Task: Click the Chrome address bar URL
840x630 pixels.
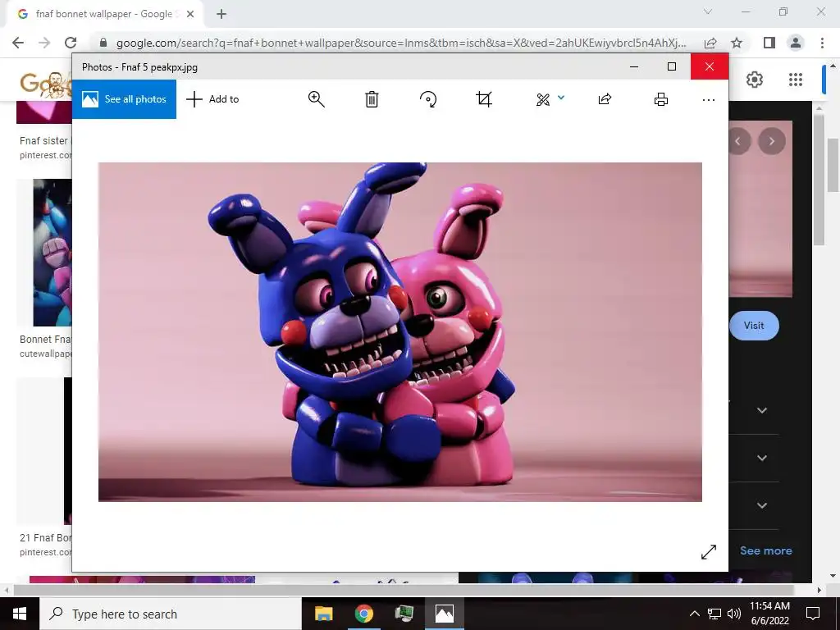Action: (x=400, y=43)
